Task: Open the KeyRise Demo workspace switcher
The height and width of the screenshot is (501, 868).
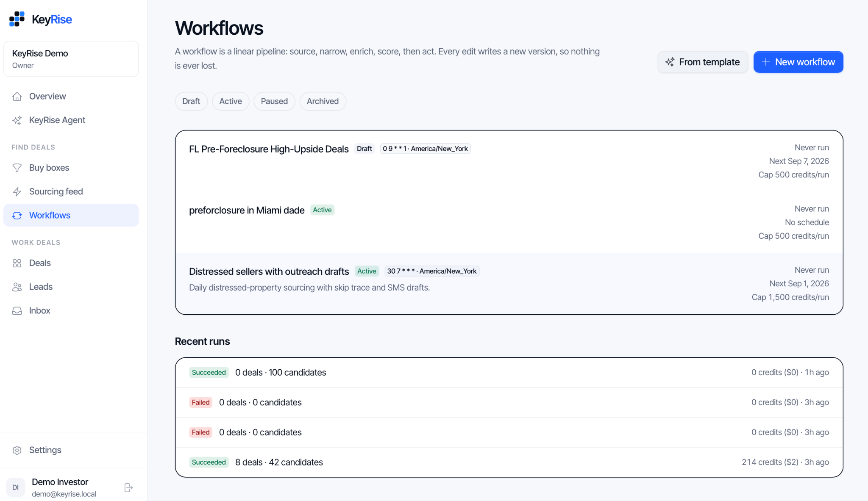Action: tap(71, 59)
